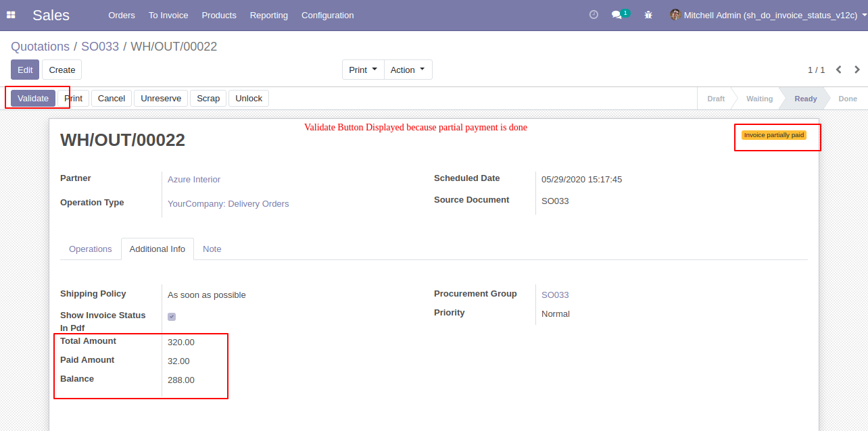Go to next record arrow
The image size is (868, 431).
tap(857, 70)
